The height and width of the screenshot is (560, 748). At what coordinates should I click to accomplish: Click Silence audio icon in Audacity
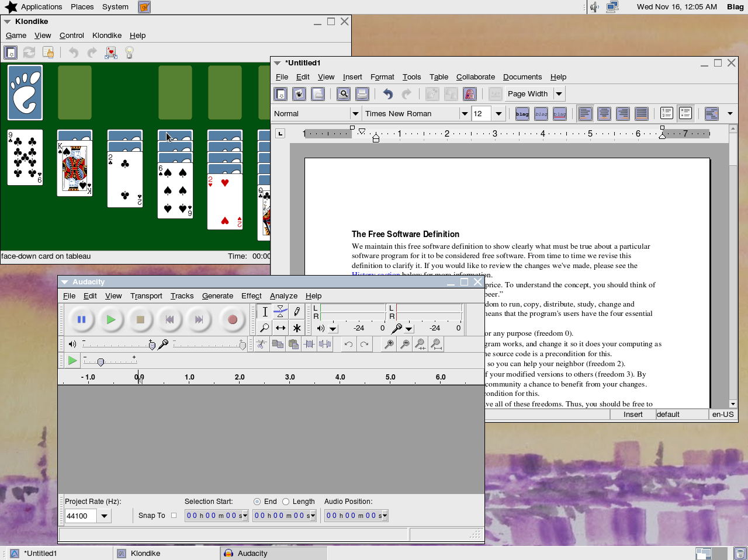tap(325, 345)
